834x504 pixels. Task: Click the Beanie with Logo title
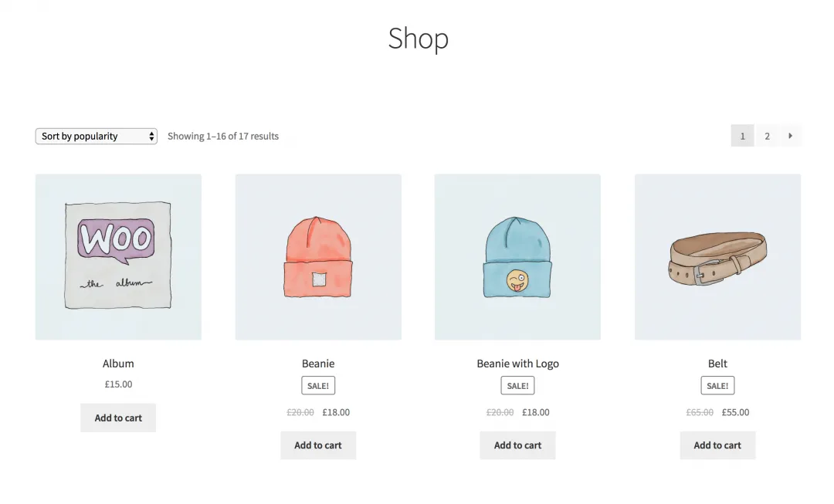click(517, 364)
